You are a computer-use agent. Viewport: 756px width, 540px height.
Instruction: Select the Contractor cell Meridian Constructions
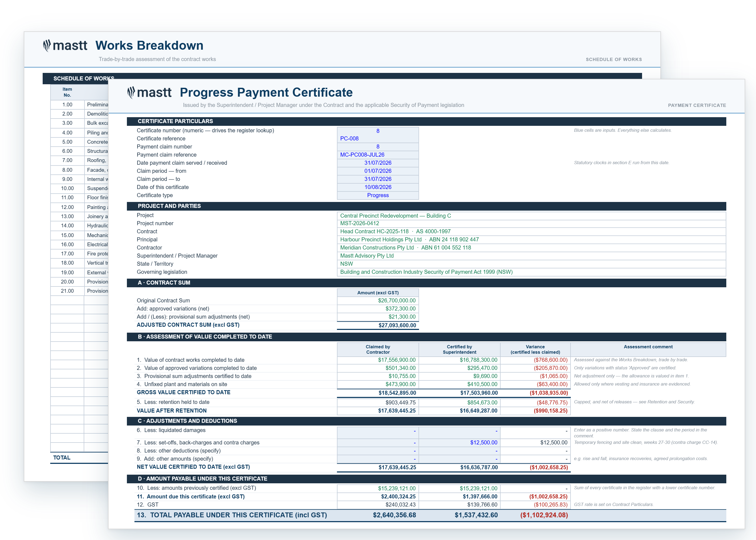tap(531, 248)
